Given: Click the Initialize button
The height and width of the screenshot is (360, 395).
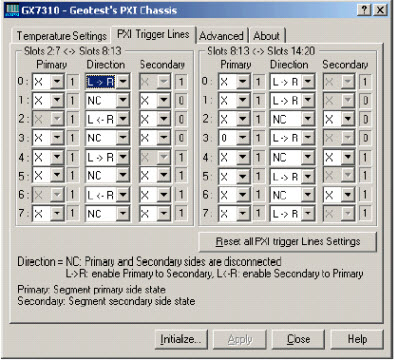Looking at the screenshot, I should point(181,339).
